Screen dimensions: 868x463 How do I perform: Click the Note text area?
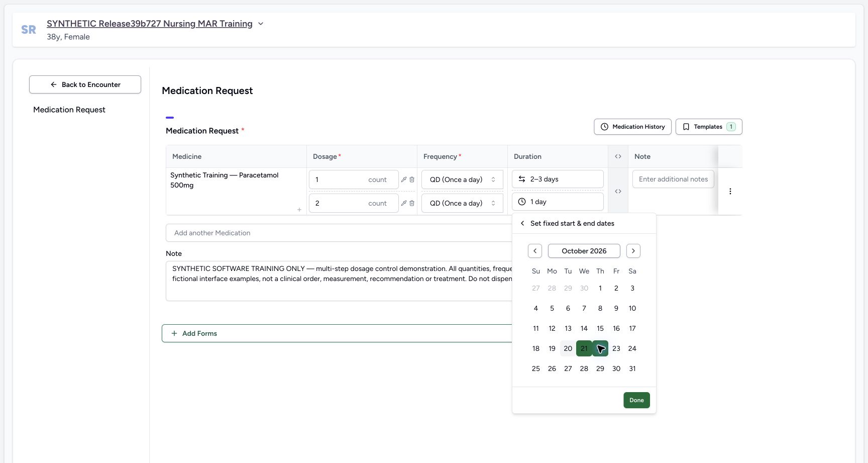coord(339,281)
